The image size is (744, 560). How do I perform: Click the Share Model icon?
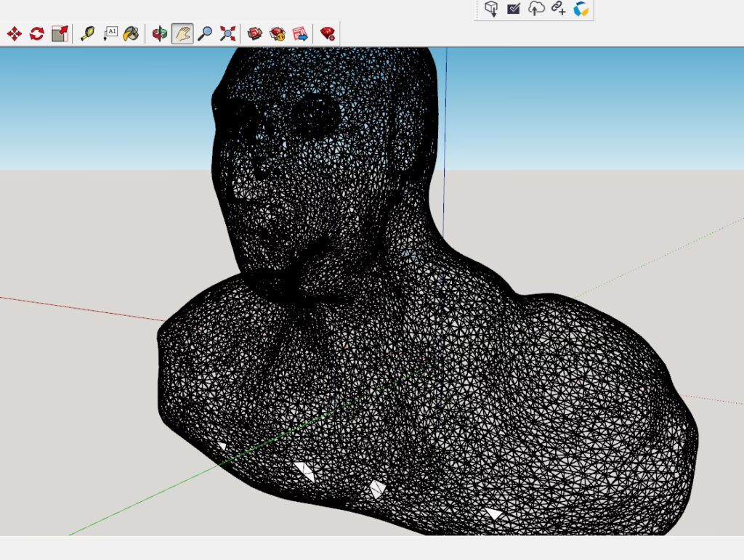tap(277, 33)
